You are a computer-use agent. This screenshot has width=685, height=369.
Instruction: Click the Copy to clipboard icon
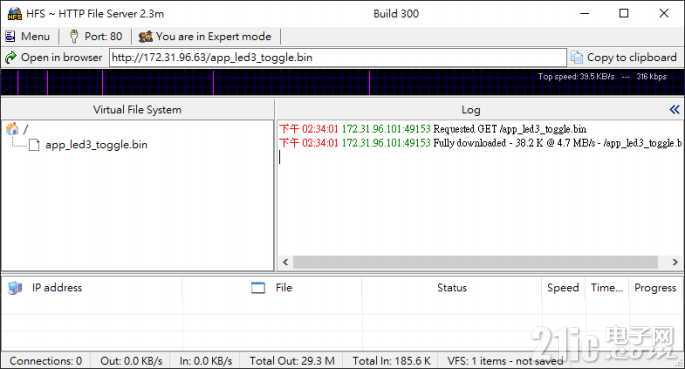[x=577, y=57]
